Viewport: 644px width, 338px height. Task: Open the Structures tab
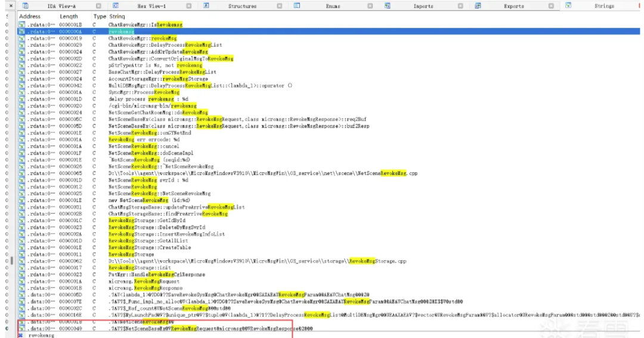click(x=242, y=6)
